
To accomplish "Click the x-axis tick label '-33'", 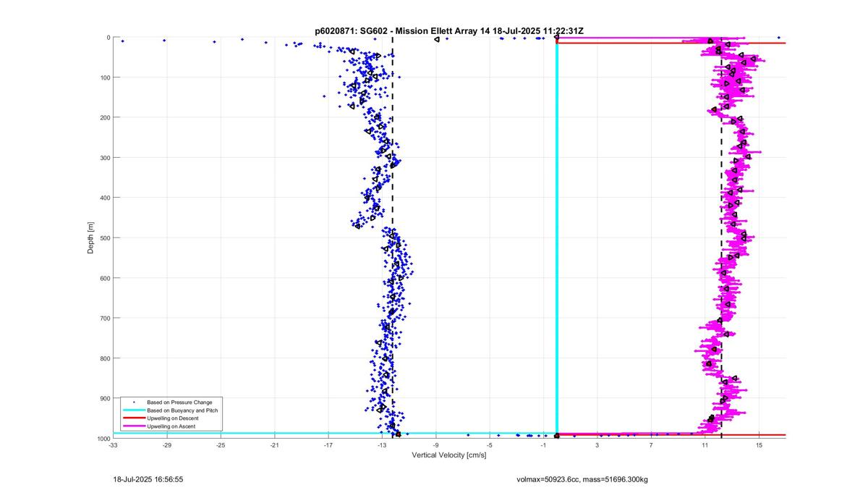I will 113,446.
